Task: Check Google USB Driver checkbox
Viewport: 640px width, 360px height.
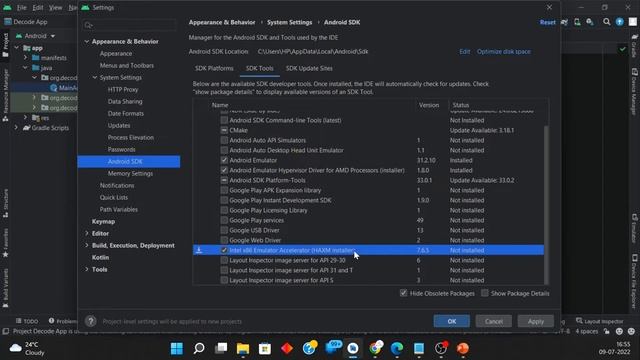Action: pyautogui.click(x=224, y=230)
